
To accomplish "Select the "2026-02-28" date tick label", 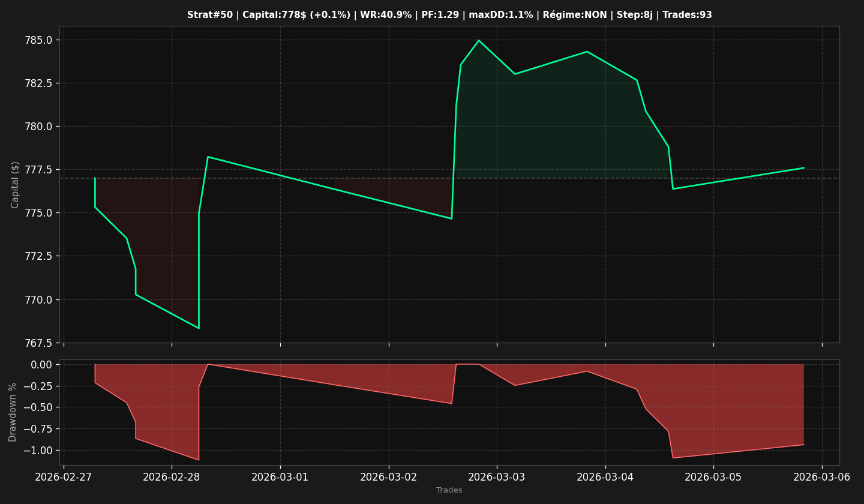I will pyautogui.click(x=172, y=477).
